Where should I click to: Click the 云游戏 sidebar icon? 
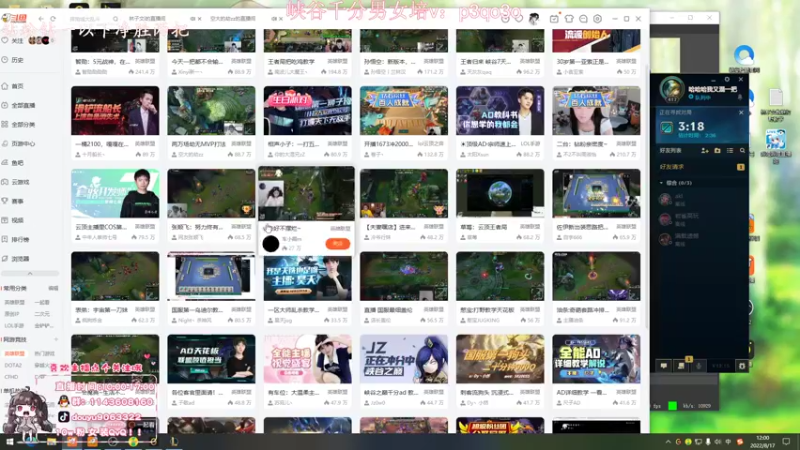click(5, 182)
